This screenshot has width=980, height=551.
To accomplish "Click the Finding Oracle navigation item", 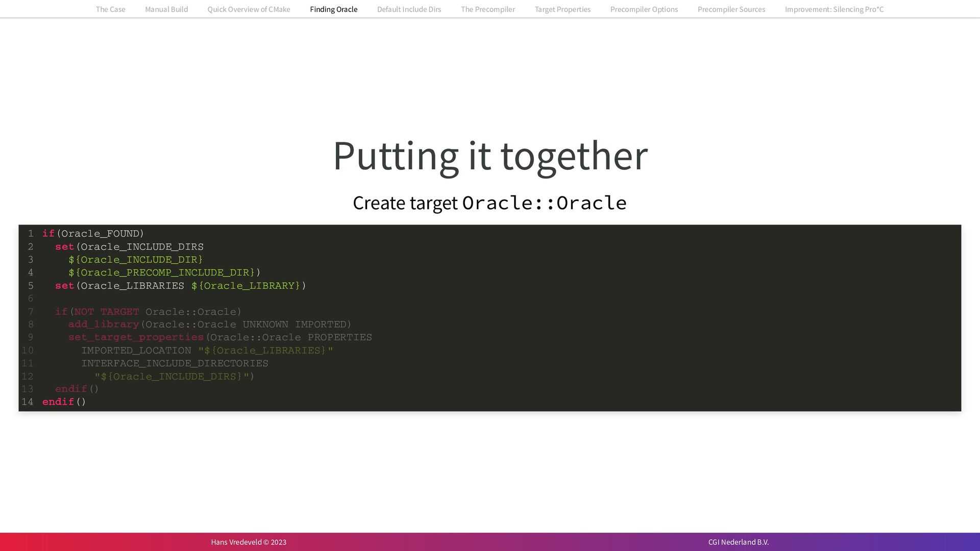I will click(x=333, y=9).
